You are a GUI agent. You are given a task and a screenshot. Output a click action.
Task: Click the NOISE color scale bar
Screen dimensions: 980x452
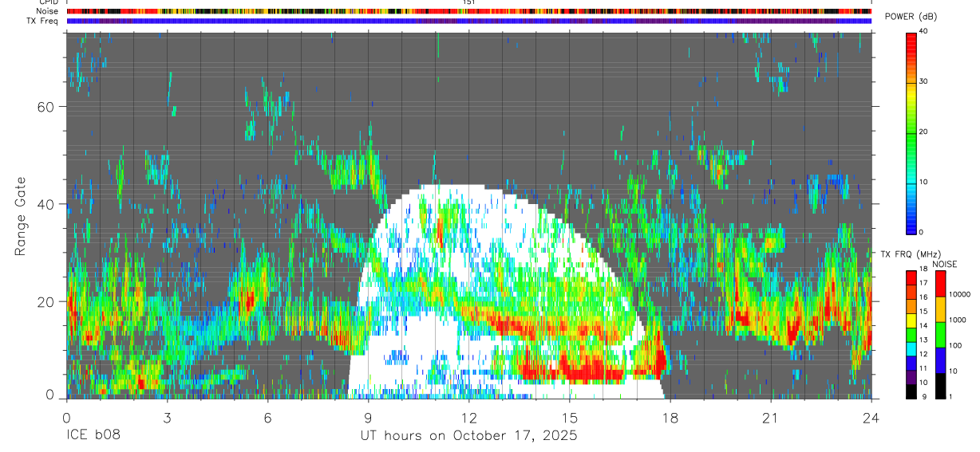940,334
